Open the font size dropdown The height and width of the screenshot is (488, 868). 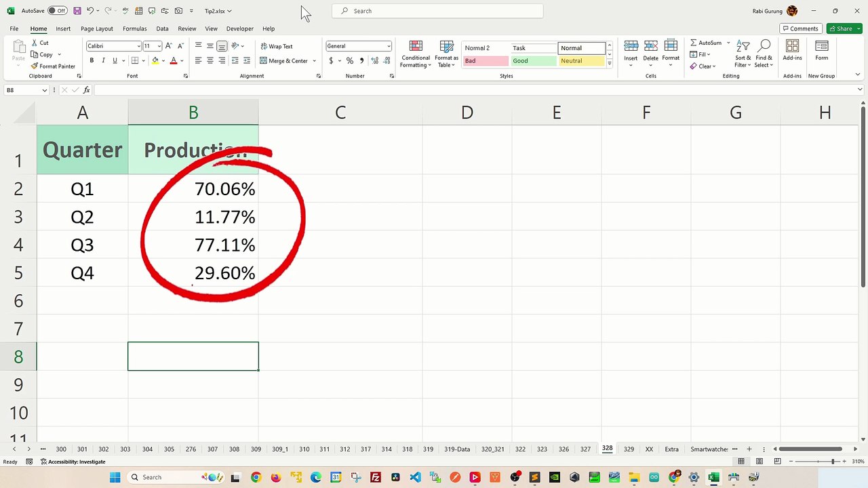click(x=159, y=46)
